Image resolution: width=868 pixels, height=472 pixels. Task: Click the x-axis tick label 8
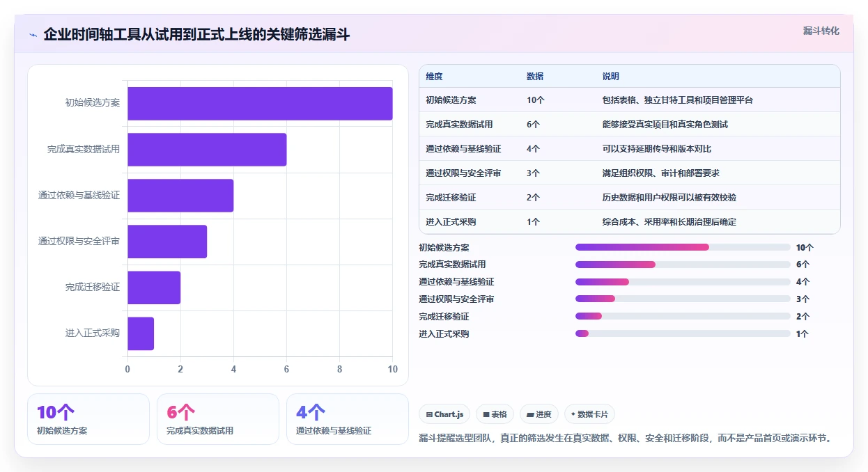coord(339,370)
